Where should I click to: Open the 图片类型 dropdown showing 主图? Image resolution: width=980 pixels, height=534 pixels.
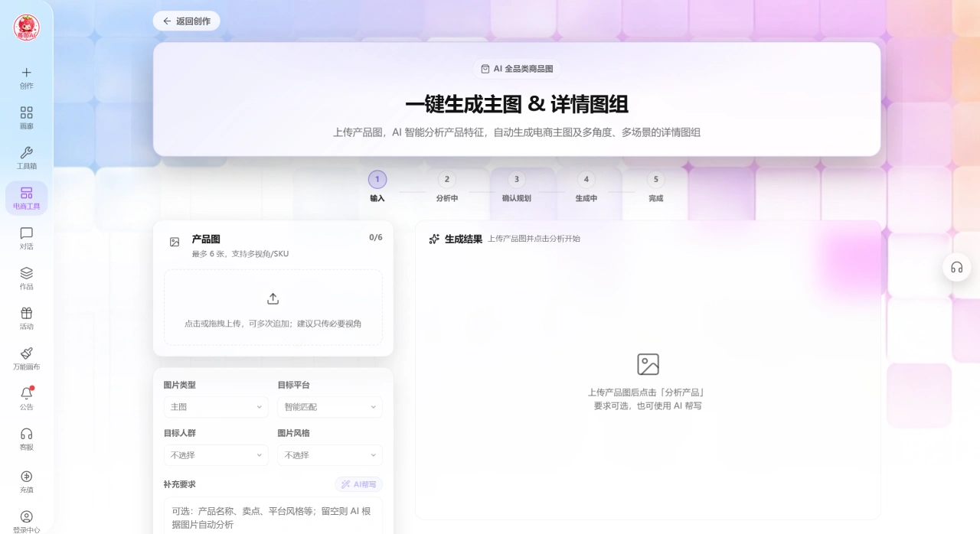pyautogui.click(x=216, y=407)
